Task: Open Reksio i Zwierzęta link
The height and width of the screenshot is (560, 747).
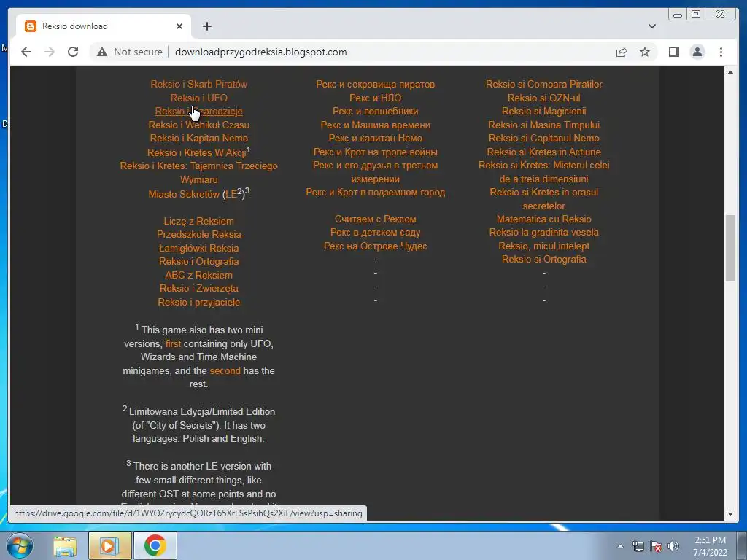Action: pyautogui.click(x=198, y=288)
